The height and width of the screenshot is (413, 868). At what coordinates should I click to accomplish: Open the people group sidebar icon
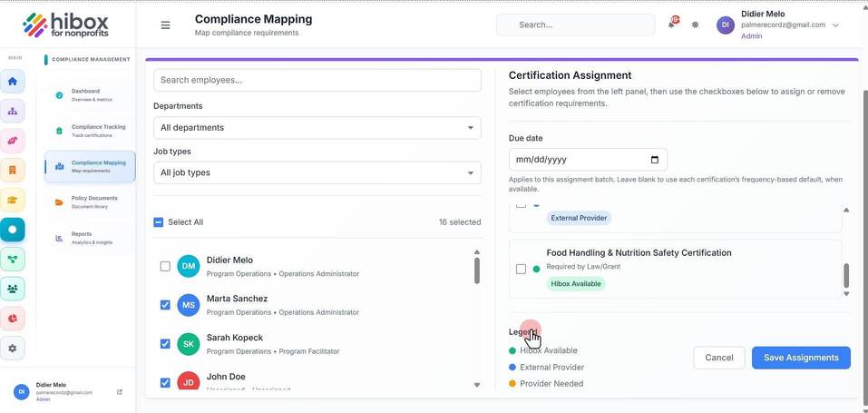(12, 289)
